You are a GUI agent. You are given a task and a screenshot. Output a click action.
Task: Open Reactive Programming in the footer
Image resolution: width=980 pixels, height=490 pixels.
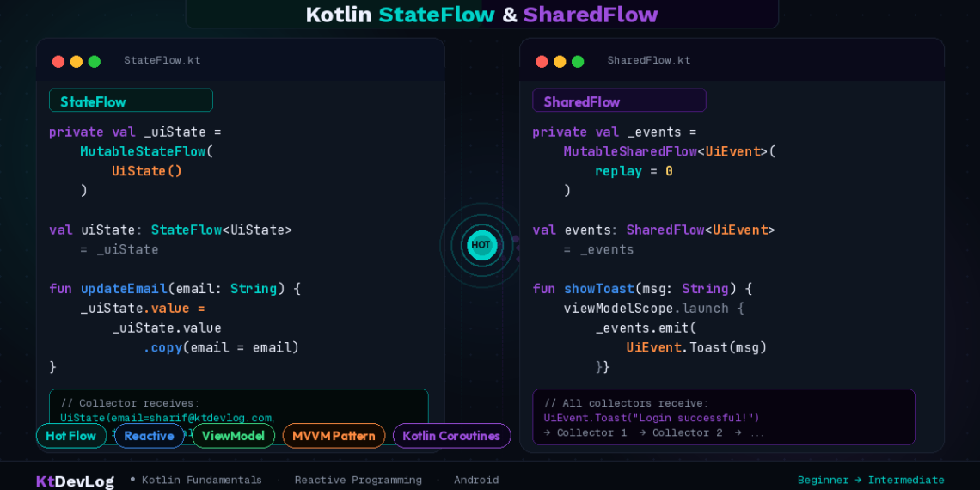coord(358,481)
